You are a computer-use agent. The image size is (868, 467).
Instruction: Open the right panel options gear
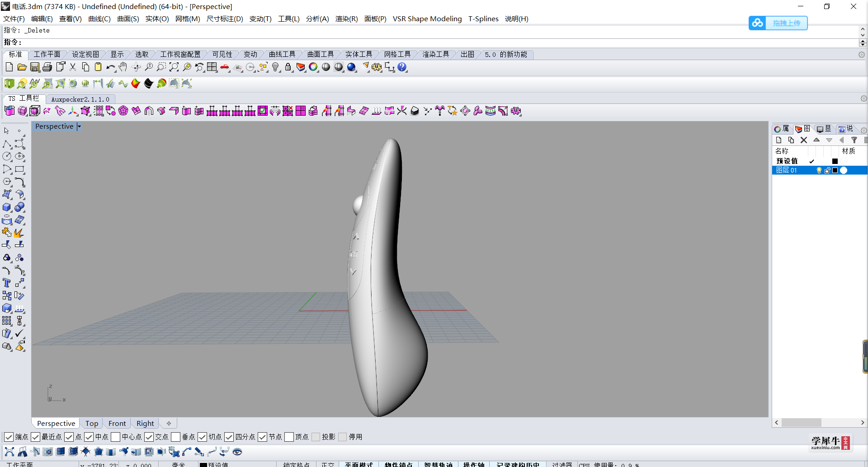863,130
